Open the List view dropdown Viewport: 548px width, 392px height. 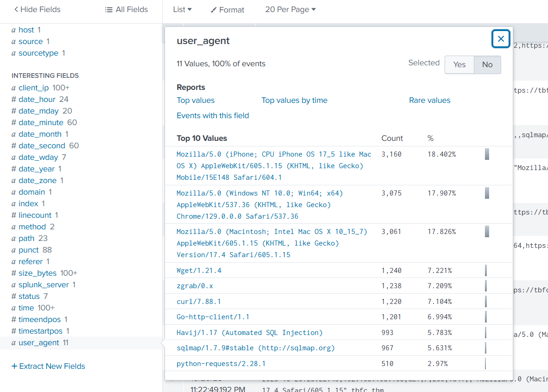pos(182,9)
